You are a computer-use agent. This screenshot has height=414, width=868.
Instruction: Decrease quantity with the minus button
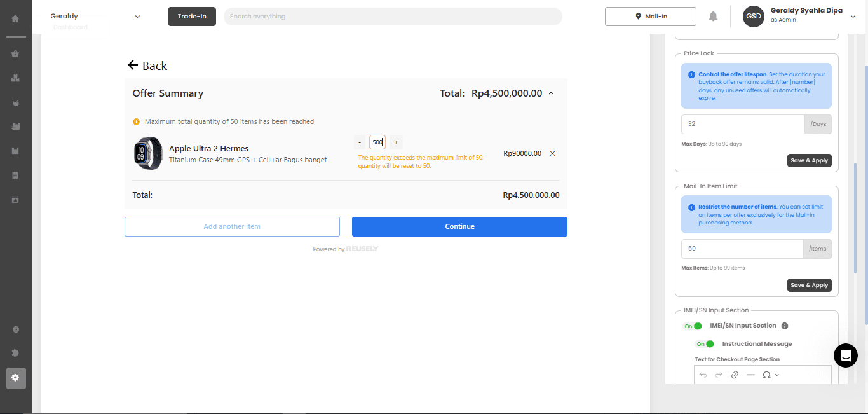pyautogui.click(x=360, y=142)
